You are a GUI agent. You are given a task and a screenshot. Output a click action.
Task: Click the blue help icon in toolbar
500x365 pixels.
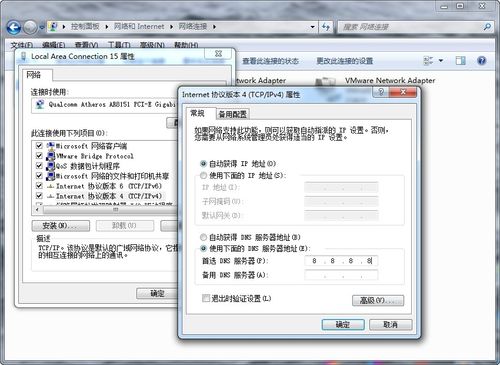[x=482, y=61]
